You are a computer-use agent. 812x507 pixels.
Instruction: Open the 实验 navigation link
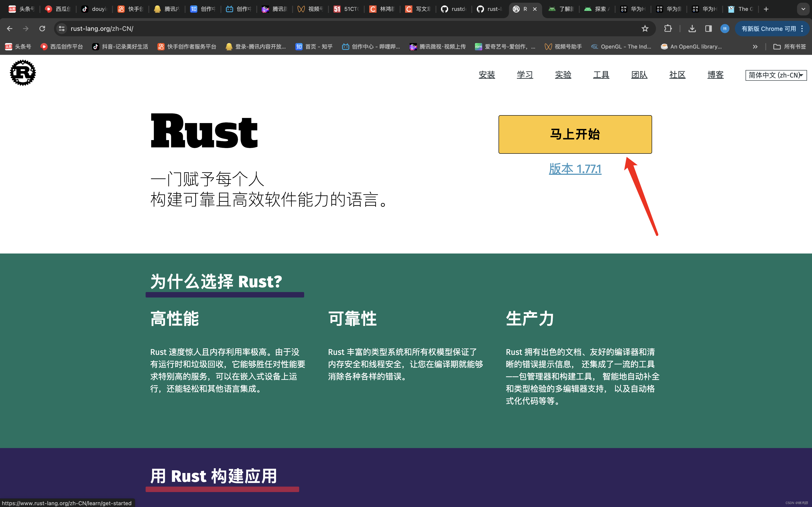563,75
